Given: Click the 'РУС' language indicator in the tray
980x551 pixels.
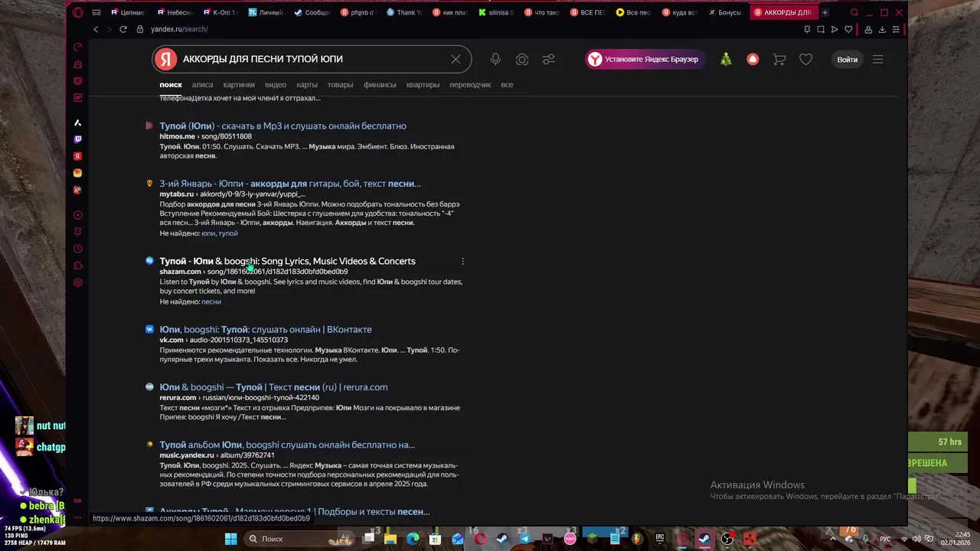Looking at the screenshot, I should coord(885,539).
